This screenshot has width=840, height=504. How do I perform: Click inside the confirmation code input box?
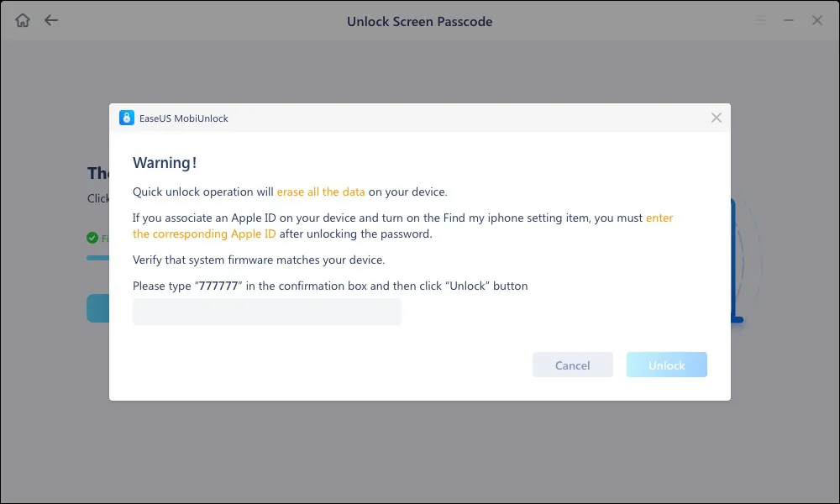266,312
